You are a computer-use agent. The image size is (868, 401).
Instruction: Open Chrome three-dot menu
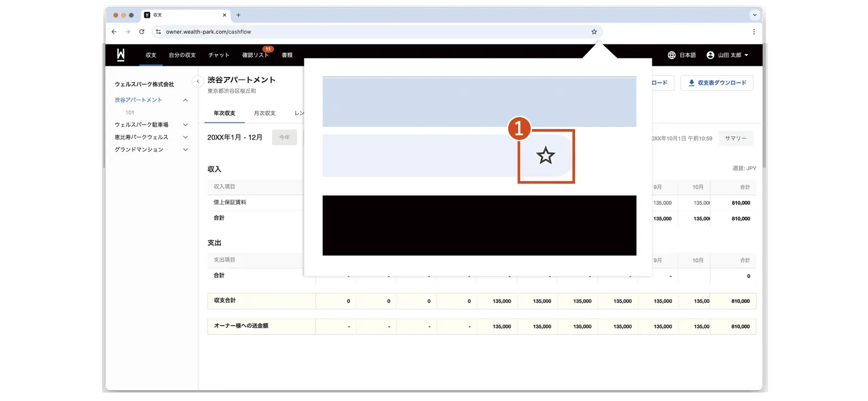tap(754, 32)
